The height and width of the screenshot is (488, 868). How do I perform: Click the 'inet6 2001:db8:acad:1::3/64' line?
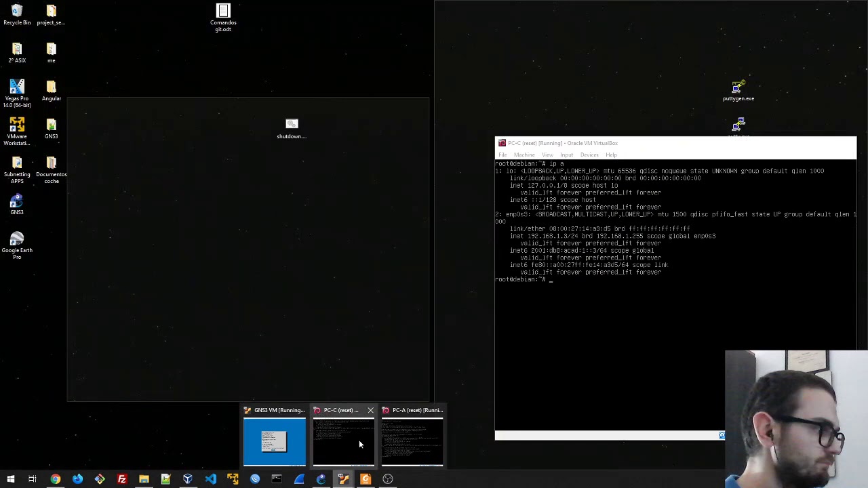click(582, 251)
